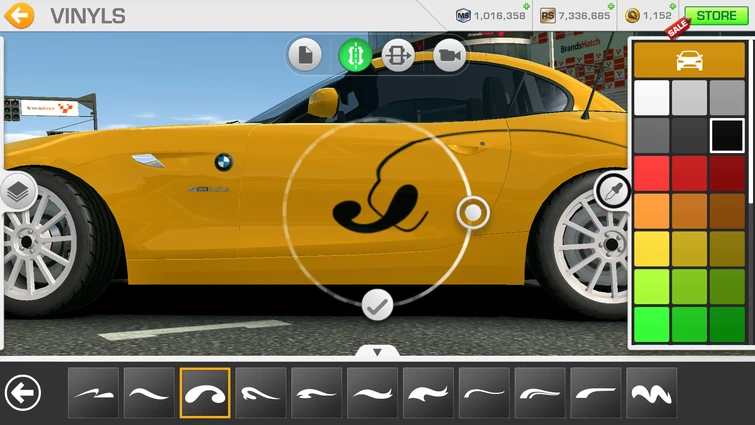This screenshot has height=425, width=755.
Task: Toggle the green mirror symmetry mode
Action: (x=355, y=56)
